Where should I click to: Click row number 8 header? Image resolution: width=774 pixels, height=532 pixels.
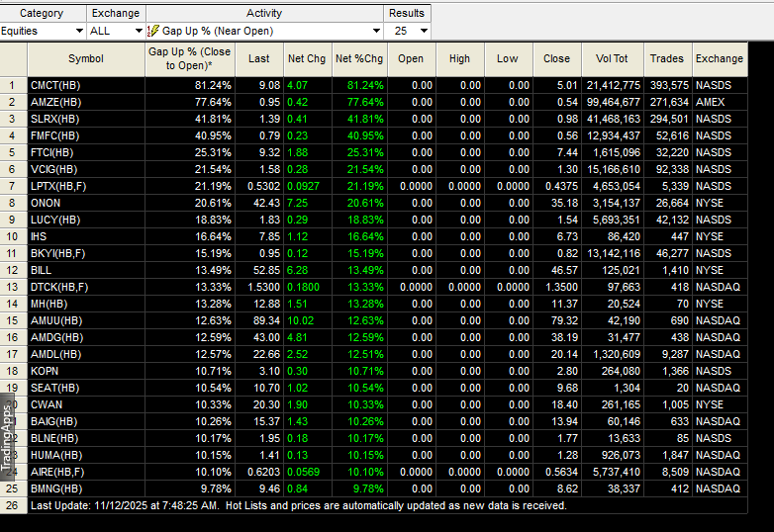pyautogui.click(x=13, y=203)
